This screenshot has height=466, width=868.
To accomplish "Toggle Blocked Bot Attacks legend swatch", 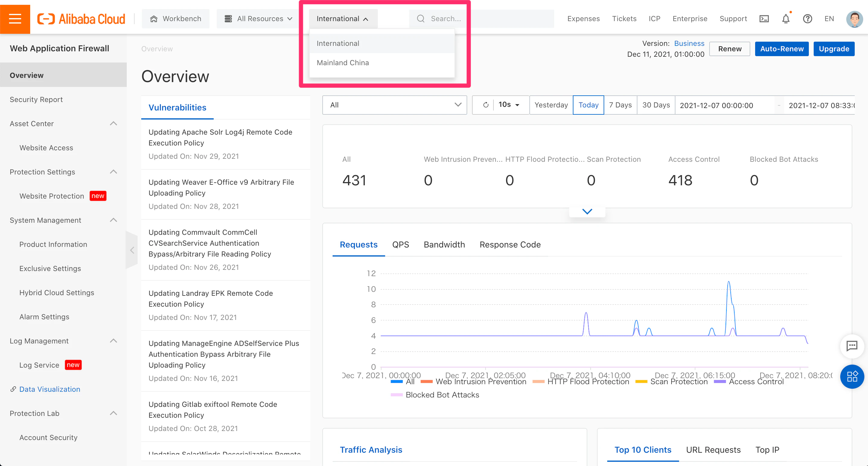I will (x=397, y=395).
